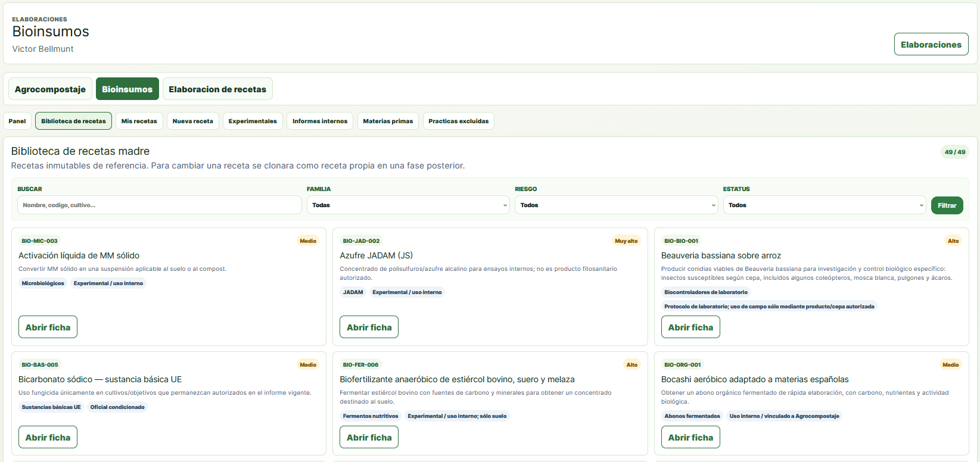Screen dimensions: 980x462
Task: Click Medio risk badge on Bicarbonato card
Action: tap(308, 365)
